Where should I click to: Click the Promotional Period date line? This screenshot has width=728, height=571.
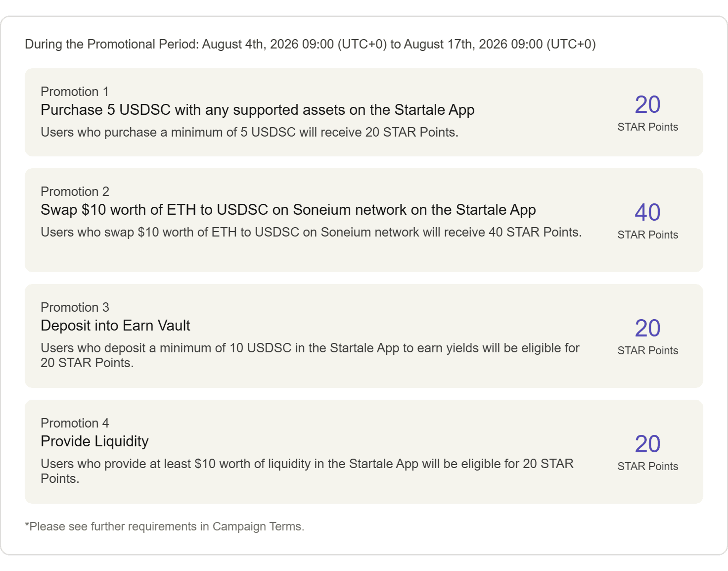[310, 44]
